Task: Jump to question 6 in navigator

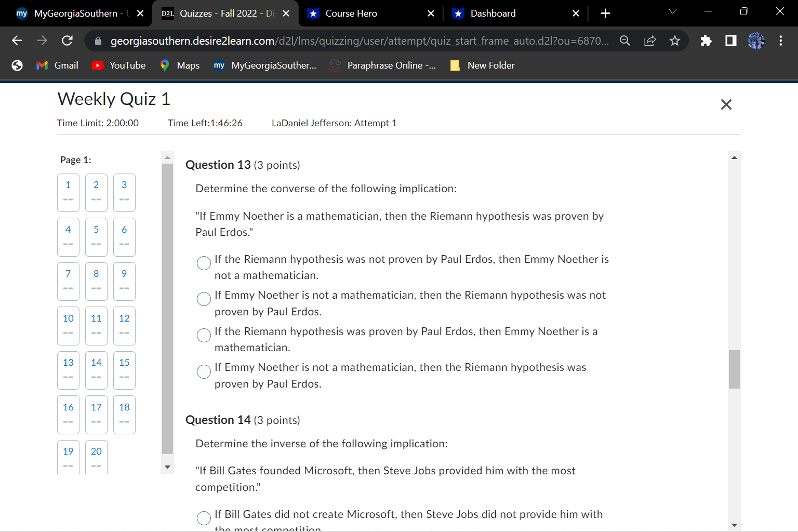Action: (x=124, y=237)
